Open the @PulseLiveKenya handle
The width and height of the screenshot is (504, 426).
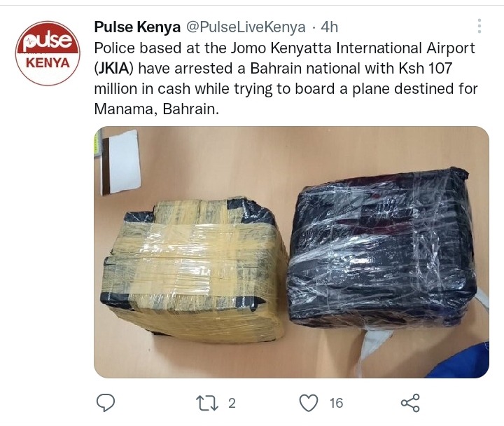click(x=246, y=27)
